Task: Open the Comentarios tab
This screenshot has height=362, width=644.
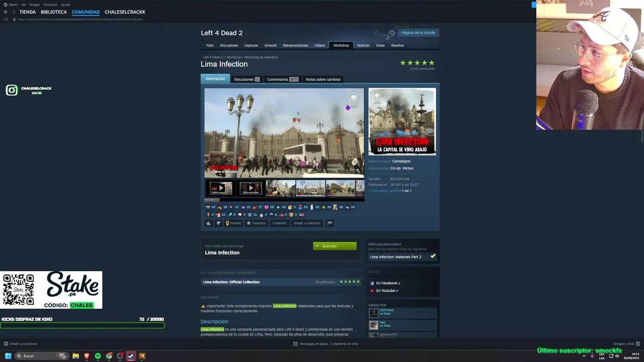Action: 282,79
